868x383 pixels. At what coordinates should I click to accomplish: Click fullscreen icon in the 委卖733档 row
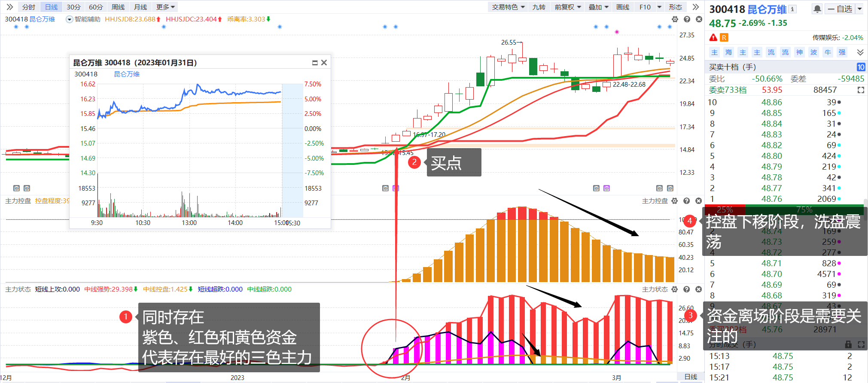[860, 90]
